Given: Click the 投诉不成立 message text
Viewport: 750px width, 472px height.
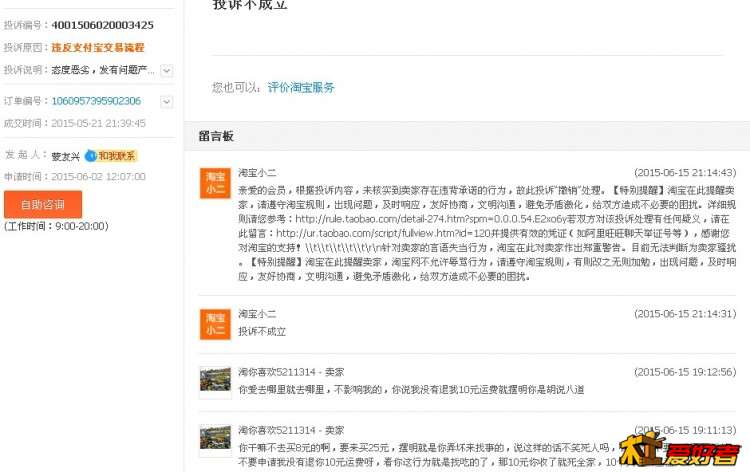Looking at the screenshot, I should point(262,331).
